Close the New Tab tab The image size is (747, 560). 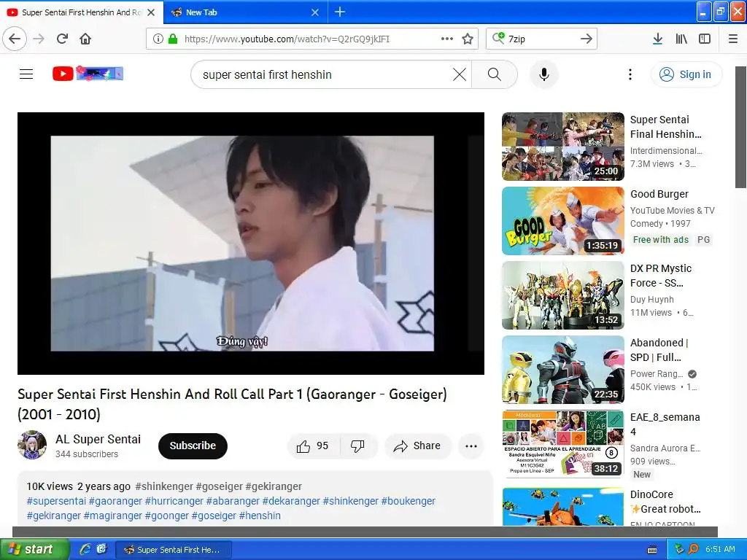click(x=315, y=12)
